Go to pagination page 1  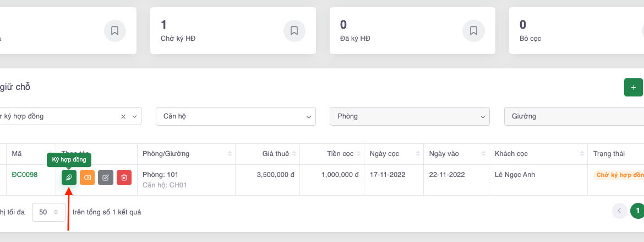(637, 211)
